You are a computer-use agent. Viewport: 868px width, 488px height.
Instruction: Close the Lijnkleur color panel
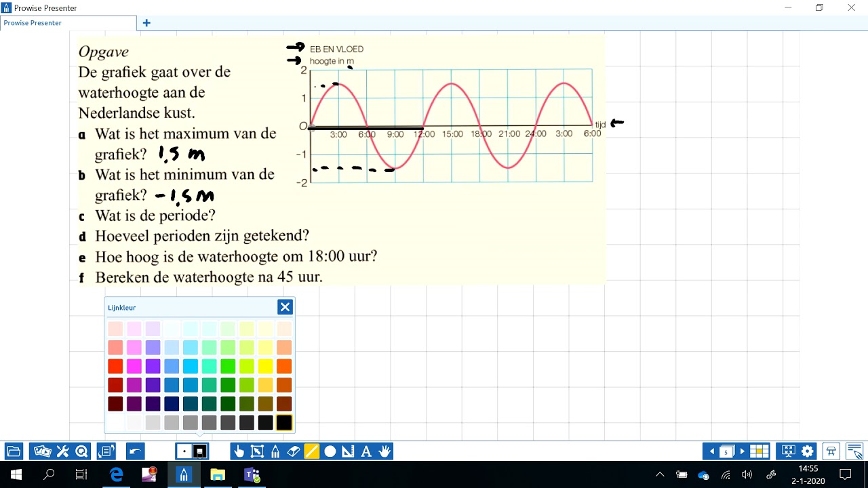click(285, 307)
